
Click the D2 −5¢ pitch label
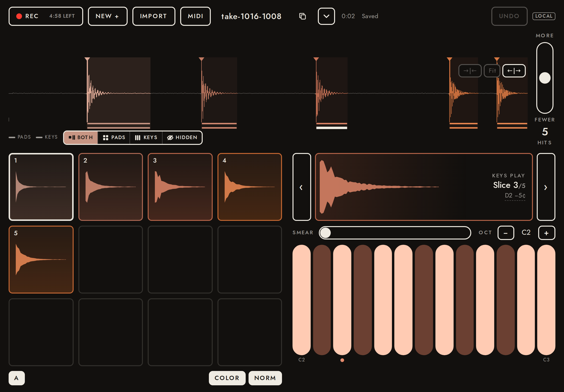[x=515, y=196]
